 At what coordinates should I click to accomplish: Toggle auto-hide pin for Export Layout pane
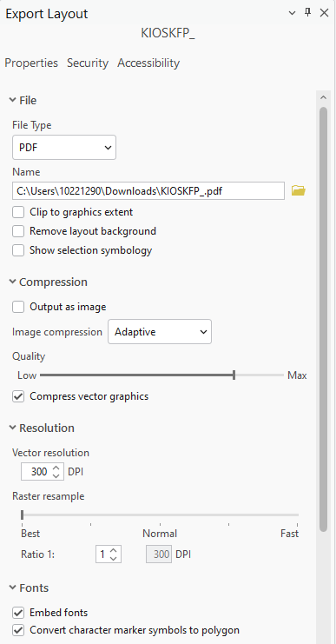pyautogui.click(x=307, y=13)
